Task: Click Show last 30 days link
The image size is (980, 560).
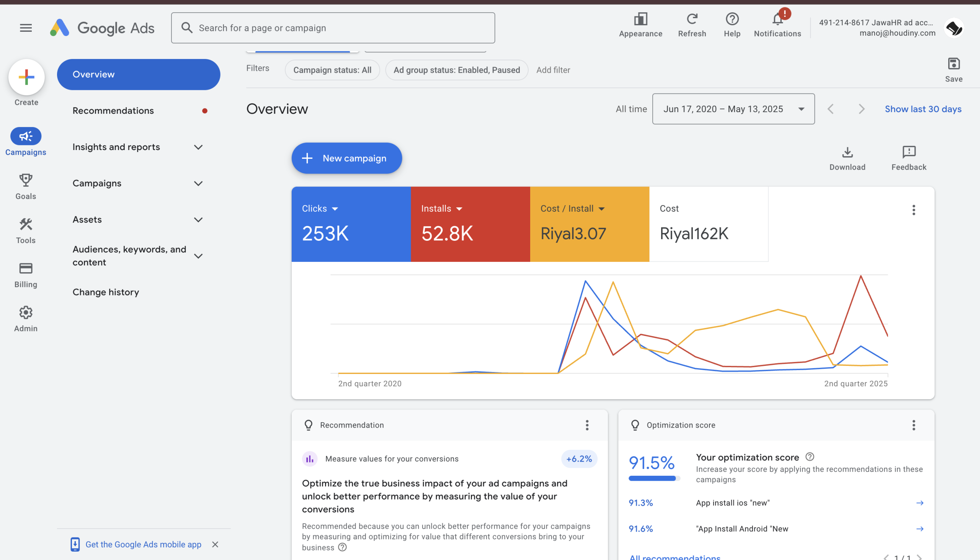Action: tap(923, 109)
